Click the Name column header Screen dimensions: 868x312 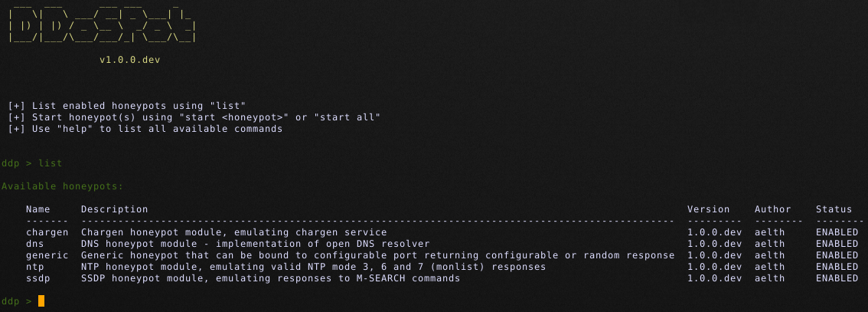38,209
